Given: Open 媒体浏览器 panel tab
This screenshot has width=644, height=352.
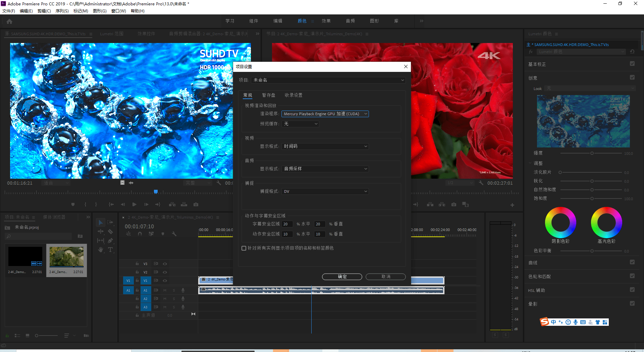Looking at the screenshot, I should 54,217.
